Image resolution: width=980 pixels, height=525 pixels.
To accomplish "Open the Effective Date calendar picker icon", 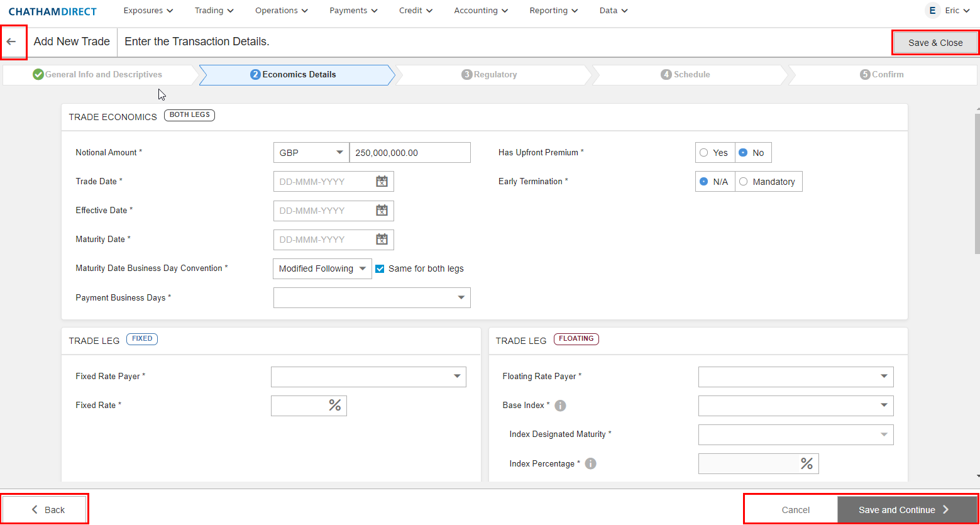I will (382, 211).
